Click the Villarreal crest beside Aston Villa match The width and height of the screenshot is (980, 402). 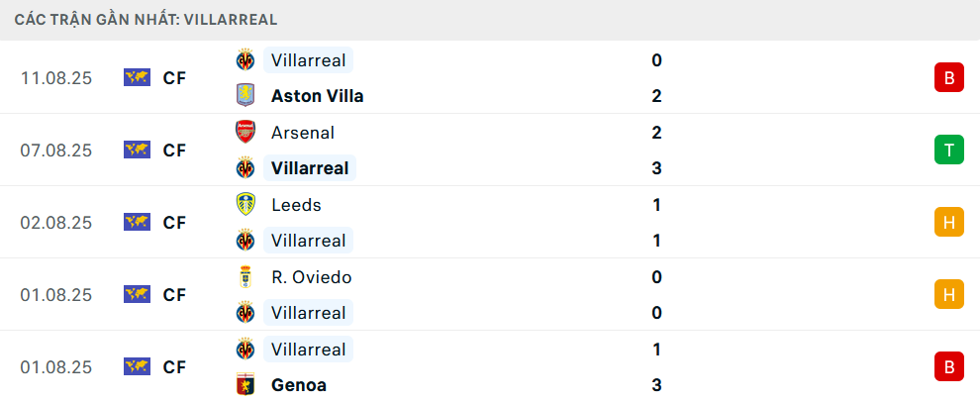click(x=245, y=60)
